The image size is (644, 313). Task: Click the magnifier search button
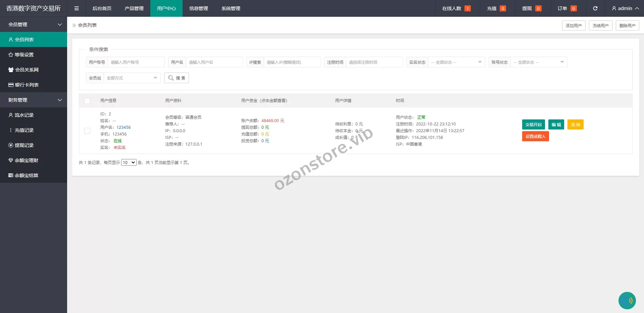tap(177, 78)
